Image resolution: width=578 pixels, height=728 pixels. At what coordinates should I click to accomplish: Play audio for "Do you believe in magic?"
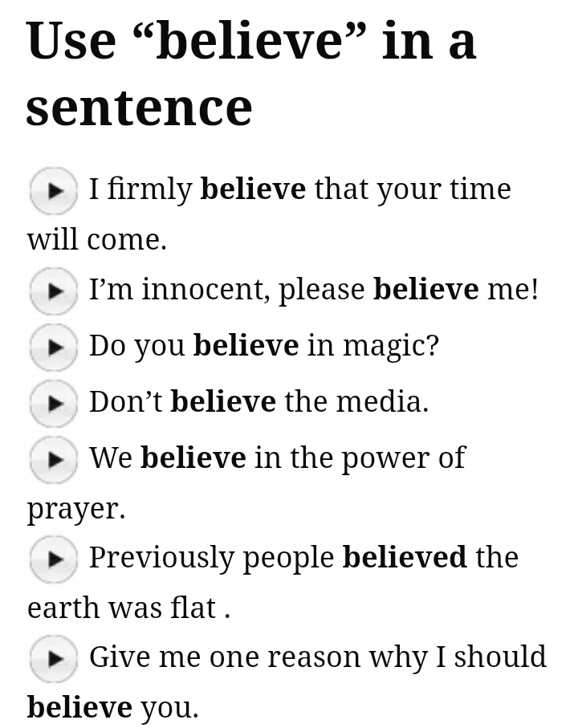tap(54, 347)
